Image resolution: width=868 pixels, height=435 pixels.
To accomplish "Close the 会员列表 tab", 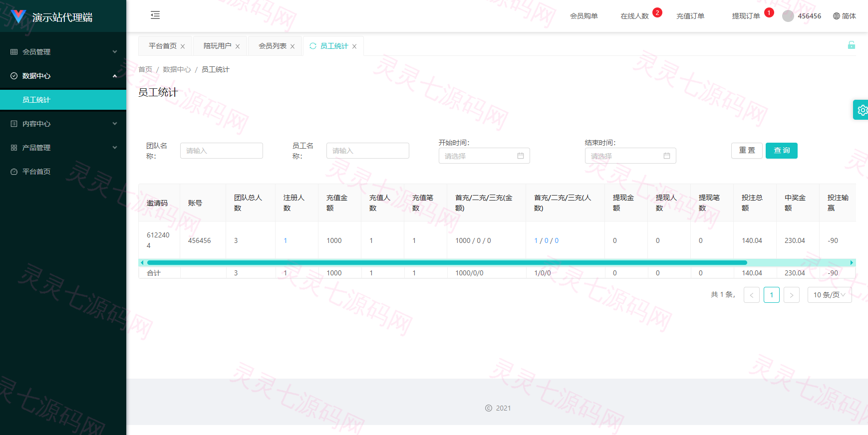I will [x=292, y=46].
